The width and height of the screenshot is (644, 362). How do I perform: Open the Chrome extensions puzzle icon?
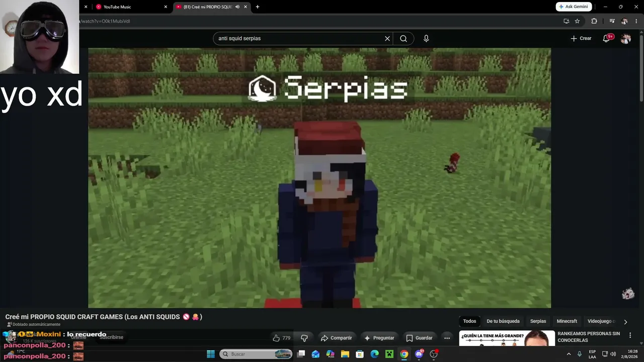pyautogui.click(x=594, y=21)
